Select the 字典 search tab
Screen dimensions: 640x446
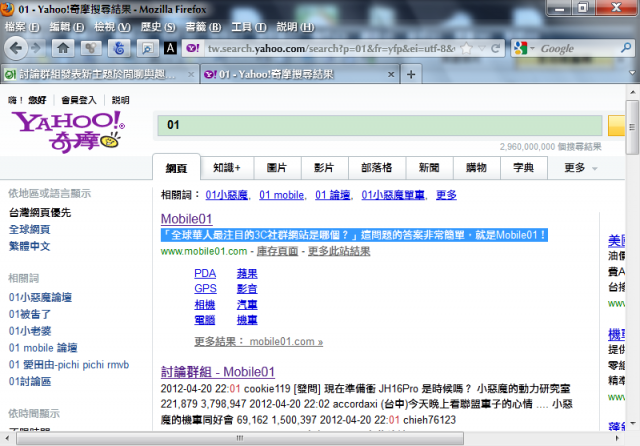pyautogui.click(x=524, y=168)
